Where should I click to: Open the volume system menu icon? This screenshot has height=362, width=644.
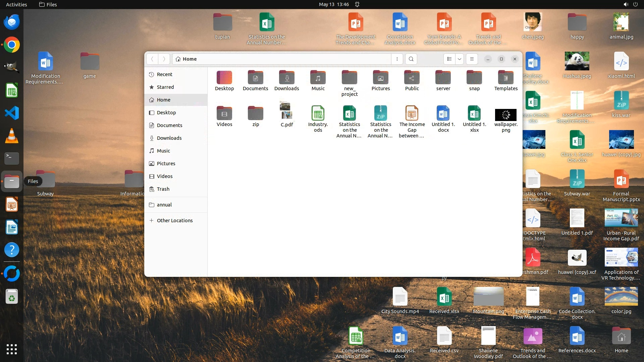coord(626,4)
